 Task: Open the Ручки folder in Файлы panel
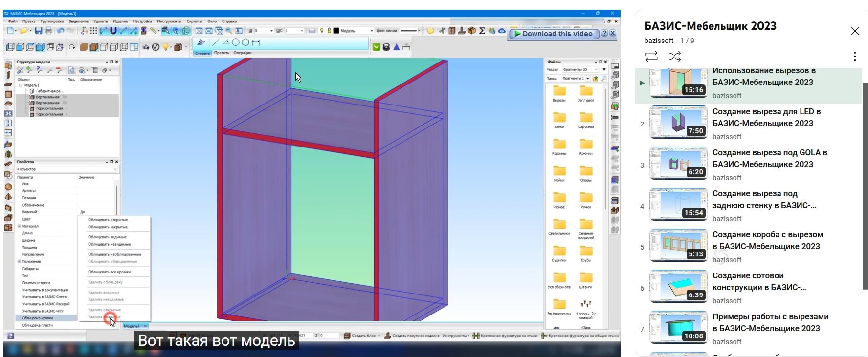[x=586, y=200]
